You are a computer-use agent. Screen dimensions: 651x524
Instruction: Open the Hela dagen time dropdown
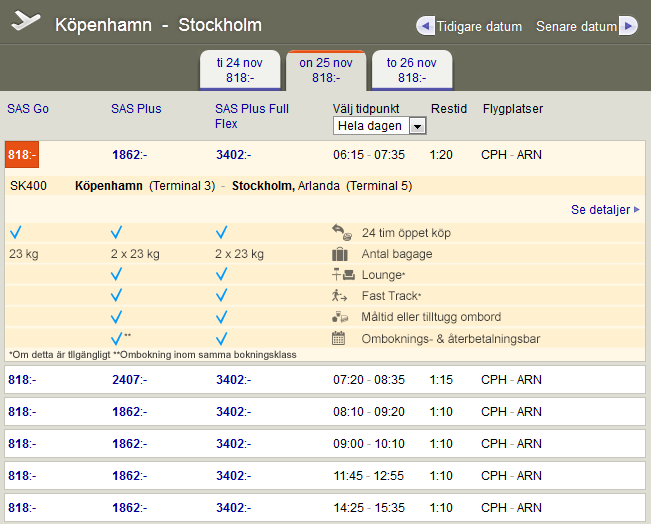(x=379, y=126)
